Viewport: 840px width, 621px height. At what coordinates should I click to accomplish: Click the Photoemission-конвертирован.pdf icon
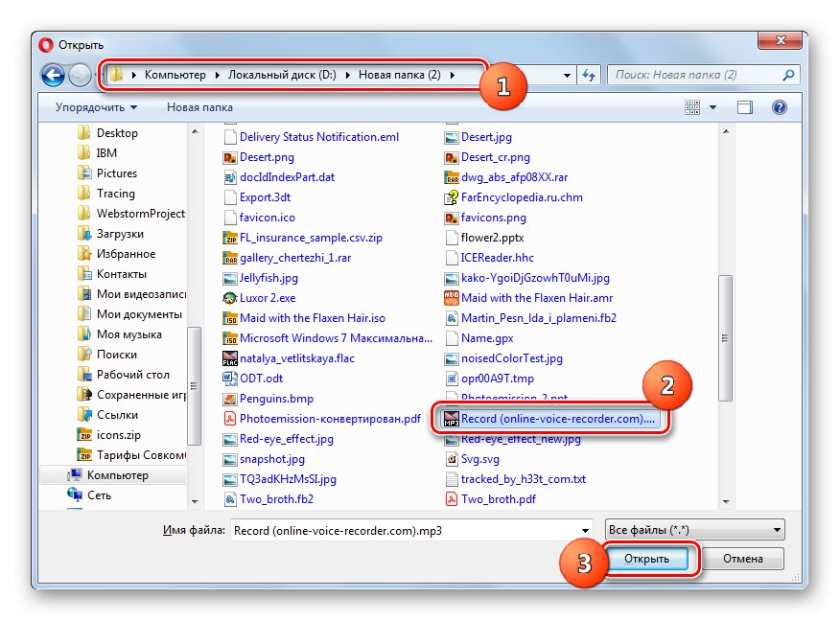230,419
